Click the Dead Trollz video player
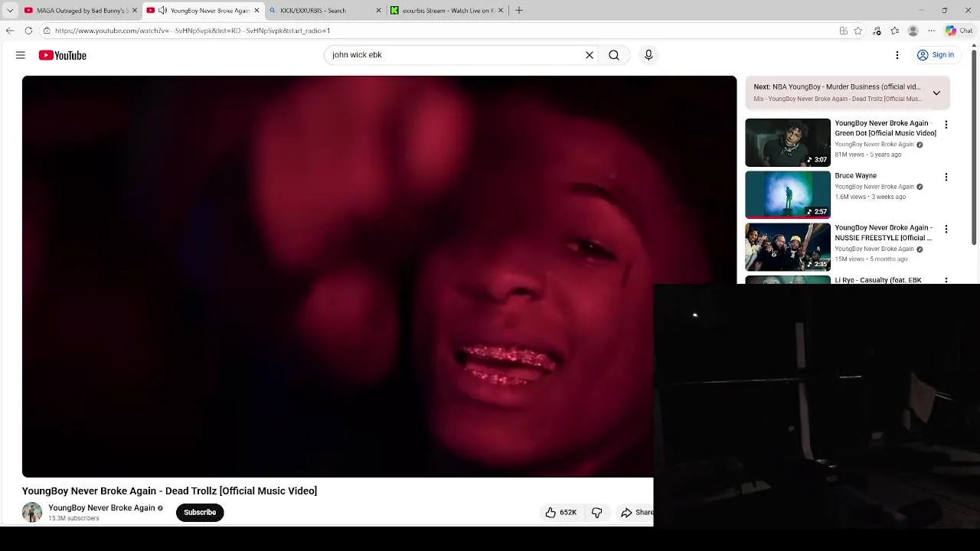 pos(379,276)
